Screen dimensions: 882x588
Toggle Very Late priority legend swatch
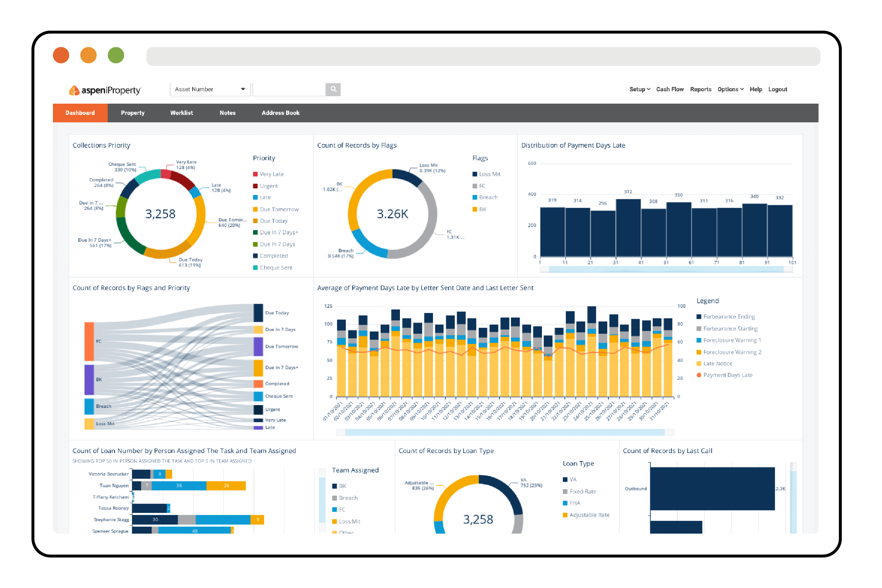click(255, 174)
